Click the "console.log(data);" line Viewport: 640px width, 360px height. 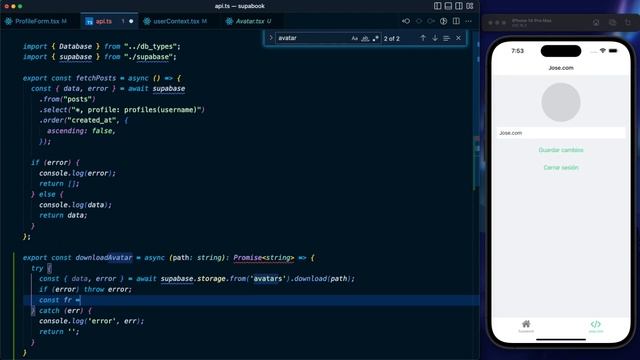click(x=76, y=205)
